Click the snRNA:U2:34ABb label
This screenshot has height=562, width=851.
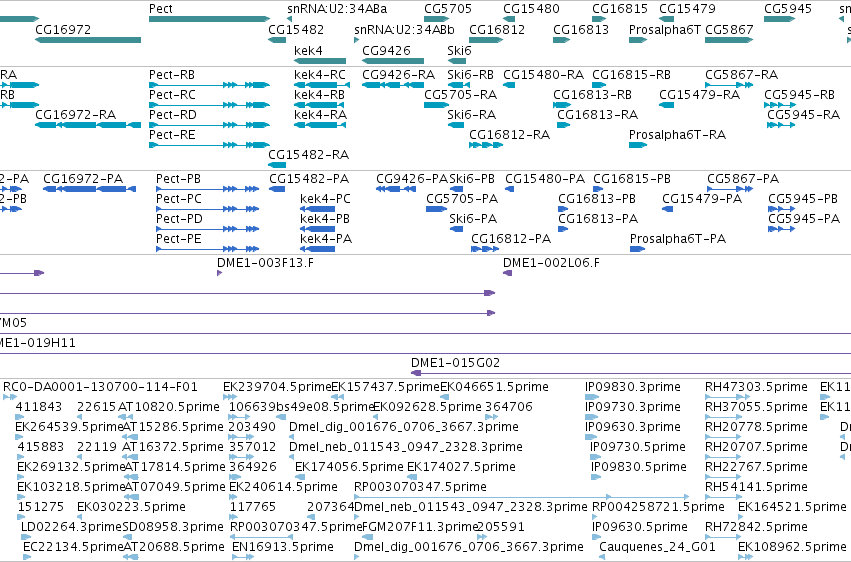click(404, 29)
